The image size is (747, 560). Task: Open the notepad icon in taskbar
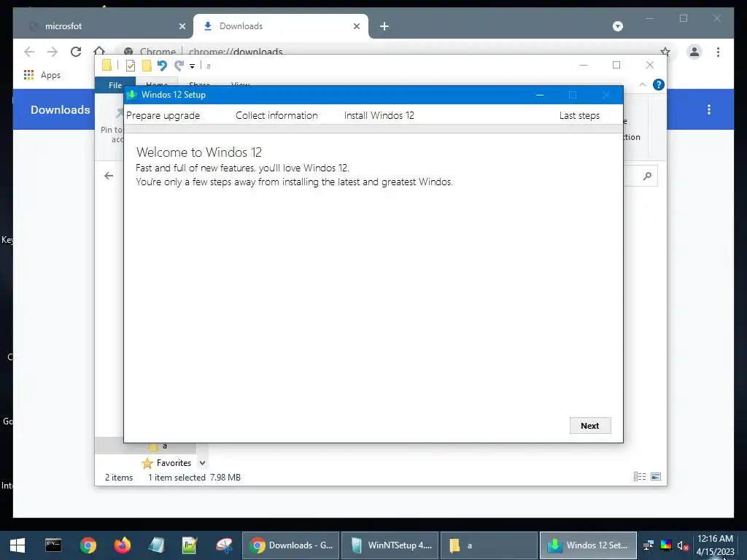coord(156,545)
